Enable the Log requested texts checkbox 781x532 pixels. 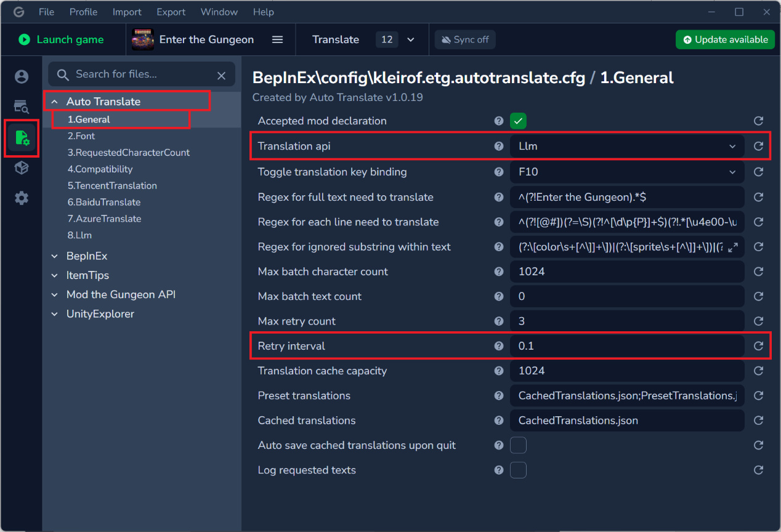pyautogui.click(x=518, y=470)
